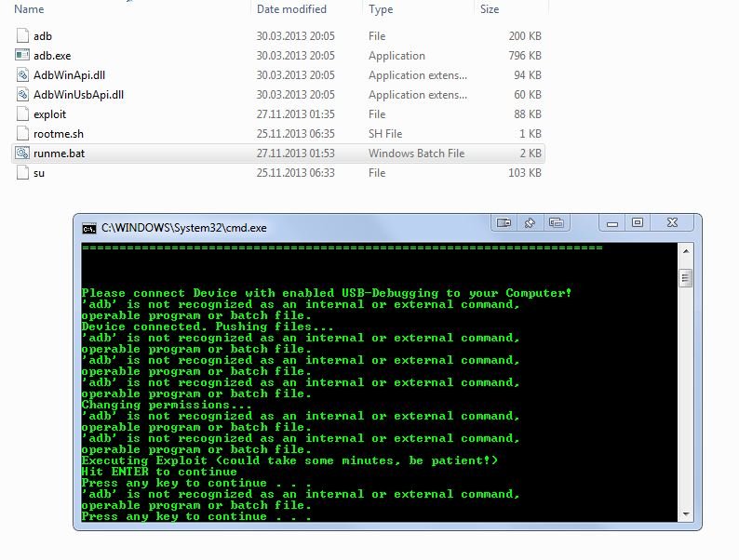Viewport: 739px width, 560px height.
Task: Click the 88 KB size cell
Action: click(x=528, y=114)
